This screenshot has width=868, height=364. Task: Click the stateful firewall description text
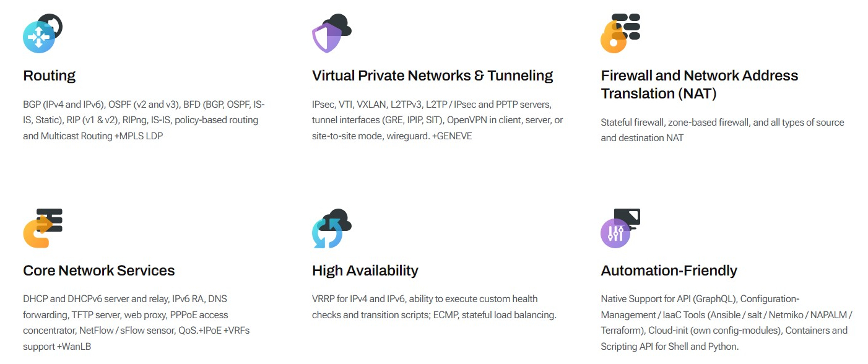pyautogui.click(x=722, y=130)
